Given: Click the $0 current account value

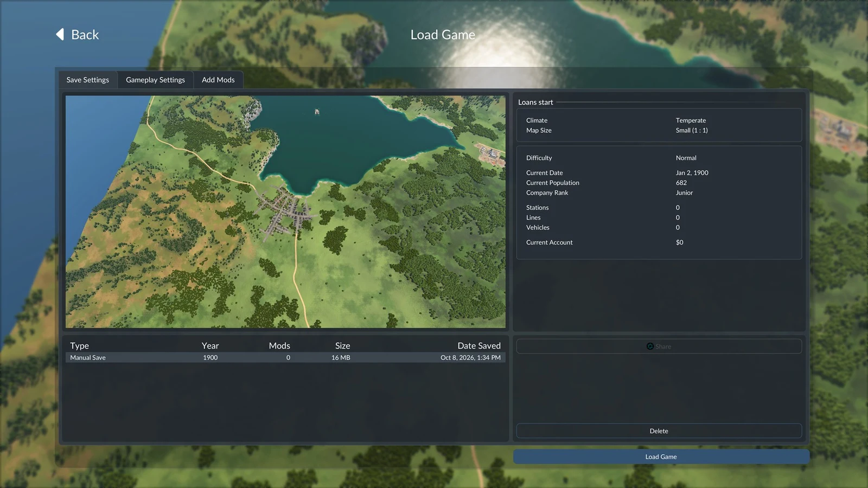Looking at the screenshot, I should [679, 242].
